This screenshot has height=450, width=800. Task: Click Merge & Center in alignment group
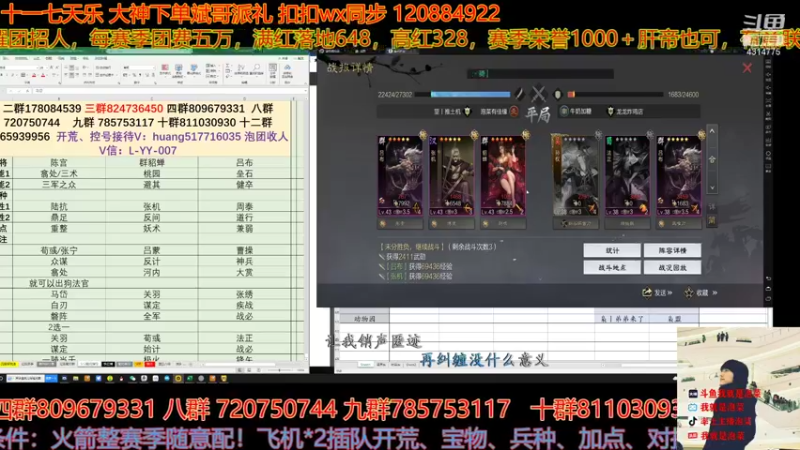105,75
